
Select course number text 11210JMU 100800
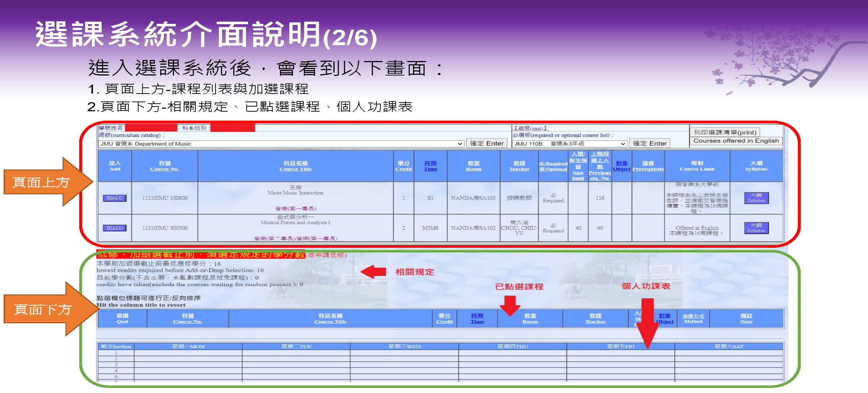click(165, 198)
